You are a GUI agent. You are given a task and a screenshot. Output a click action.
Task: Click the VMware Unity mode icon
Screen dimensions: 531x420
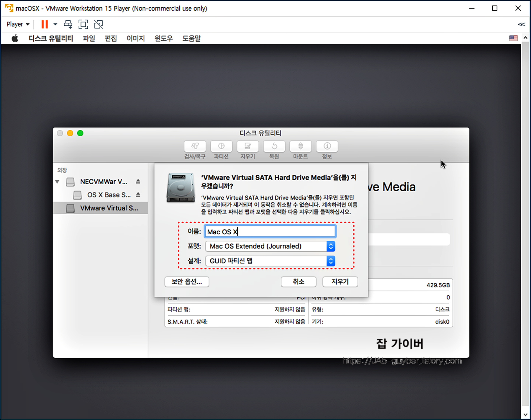[99, 24]
